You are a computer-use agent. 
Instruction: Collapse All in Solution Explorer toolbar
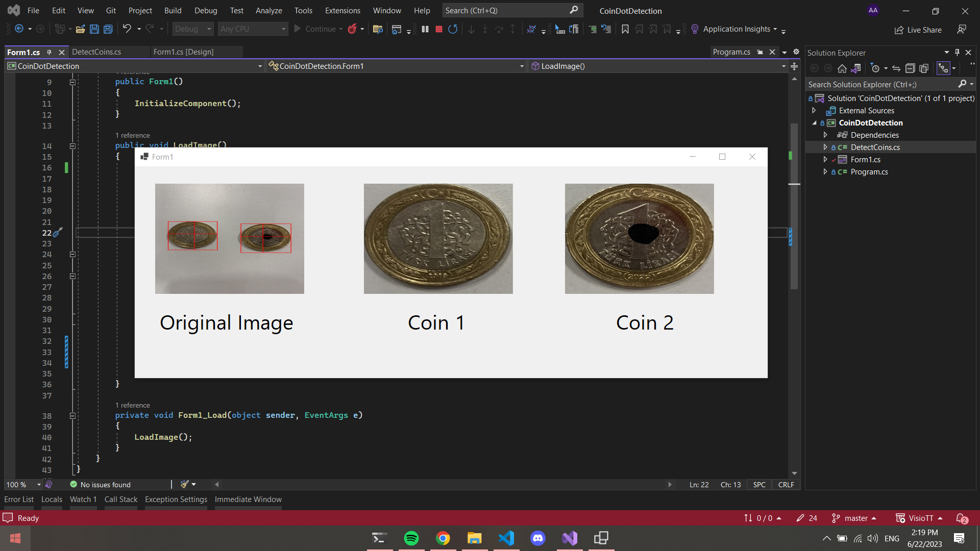point(910,68)
